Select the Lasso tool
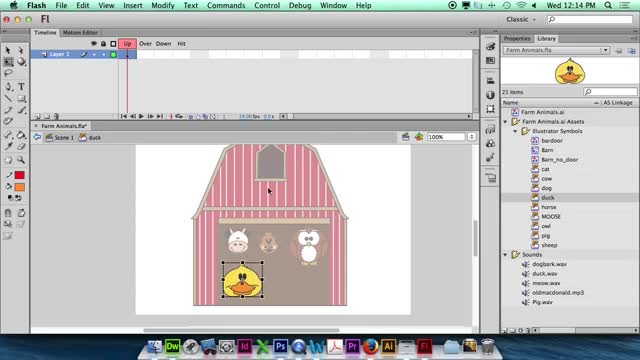This screenshot has width=640, height=360. 8,73
